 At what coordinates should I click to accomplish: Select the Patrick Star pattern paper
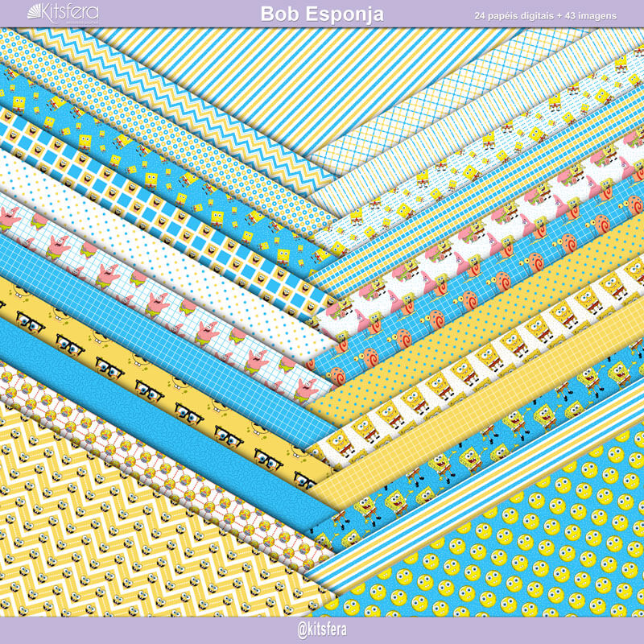tap(164, 298)
